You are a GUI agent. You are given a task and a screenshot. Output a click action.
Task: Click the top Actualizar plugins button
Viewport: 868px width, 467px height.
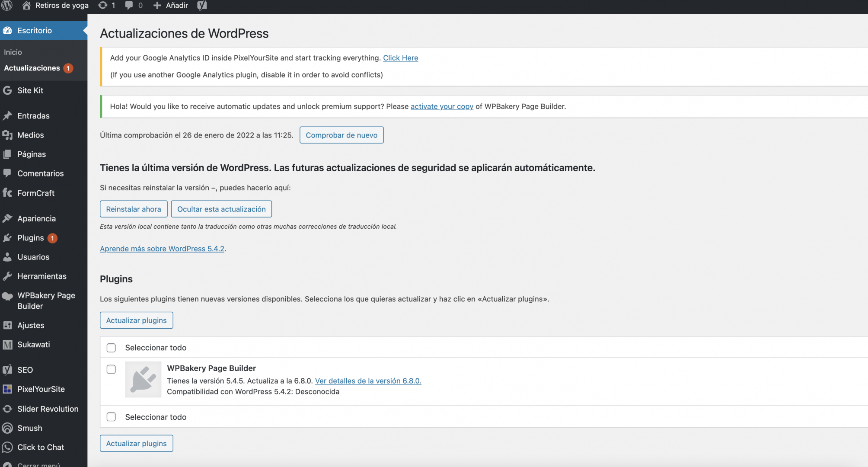pyautogui.click(x=137, y=320)
